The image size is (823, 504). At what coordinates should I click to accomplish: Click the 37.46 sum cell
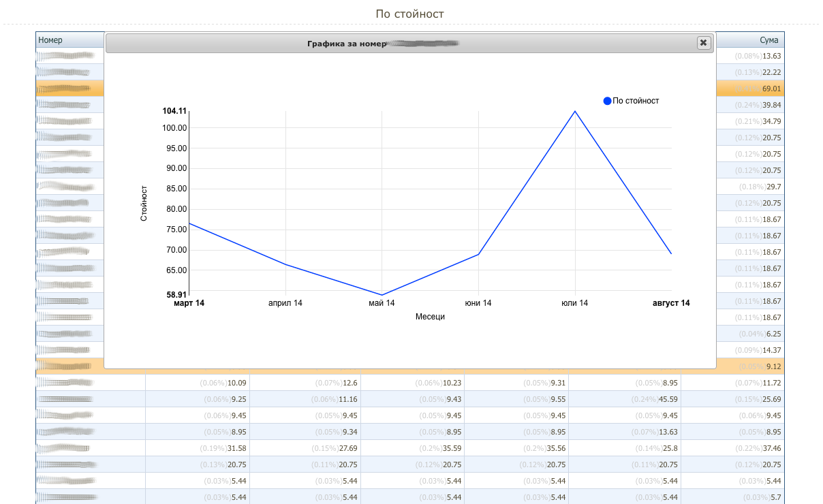click(771, 448)
